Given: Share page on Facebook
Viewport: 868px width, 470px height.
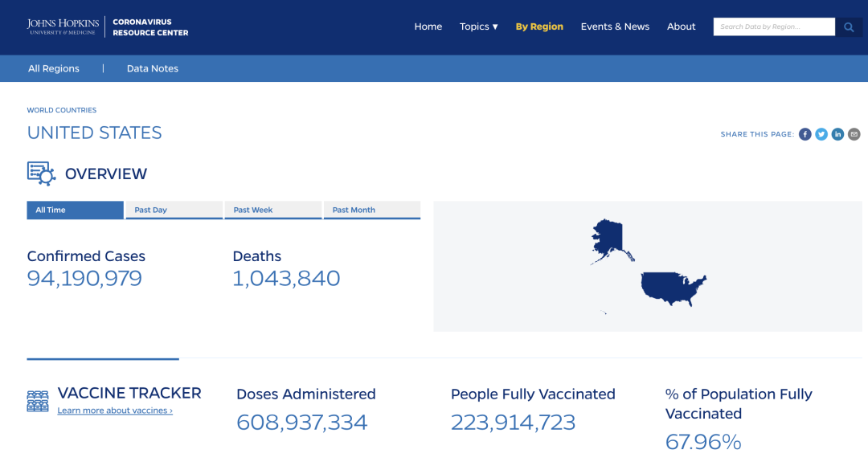Looking at the screenshot, I should pyautogui.click(x=805, y=134).
